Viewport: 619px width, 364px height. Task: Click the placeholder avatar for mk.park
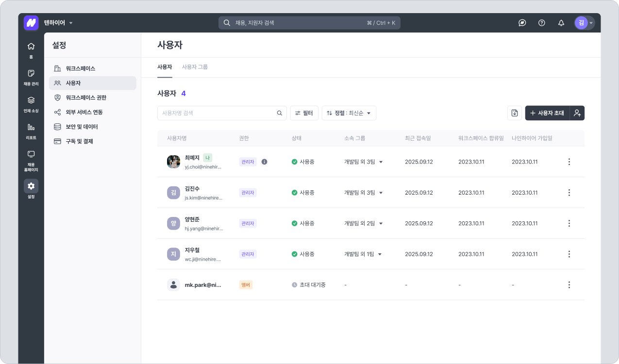click(x=173, y=285)
